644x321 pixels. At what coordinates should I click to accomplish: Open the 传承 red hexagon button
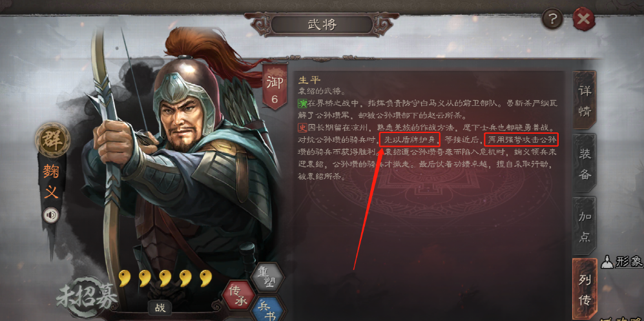[237, 296]
